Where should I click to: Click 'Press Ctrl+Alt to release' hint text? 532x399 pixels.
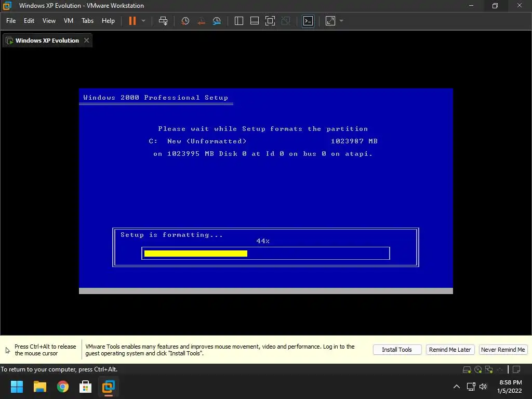click(x=45, y=347)
